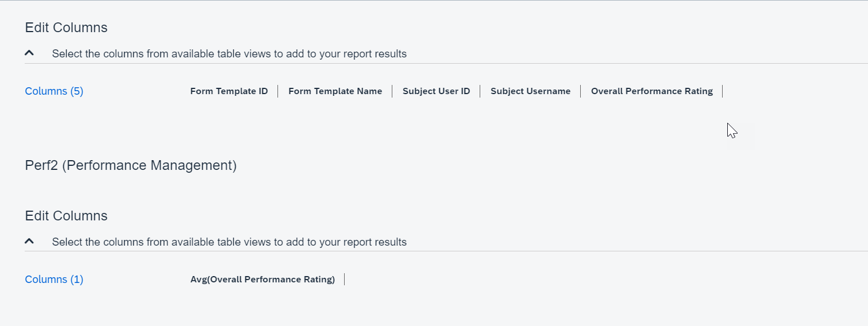868x326 pixels.
Task: Collapse the Edit Columns section containing Columns (5)
Action: [29, 53]
